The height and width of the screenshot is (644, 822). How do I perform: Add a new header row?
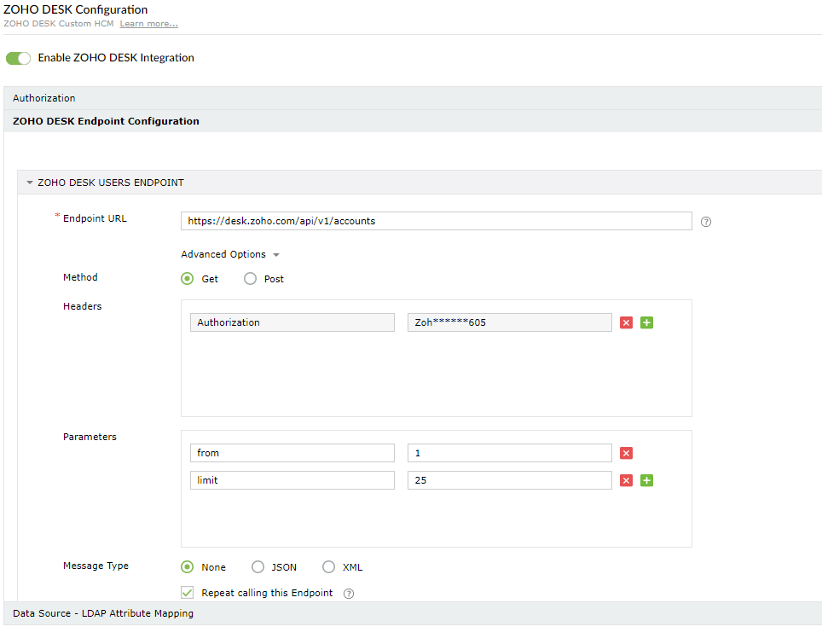(x=646, y=322)
